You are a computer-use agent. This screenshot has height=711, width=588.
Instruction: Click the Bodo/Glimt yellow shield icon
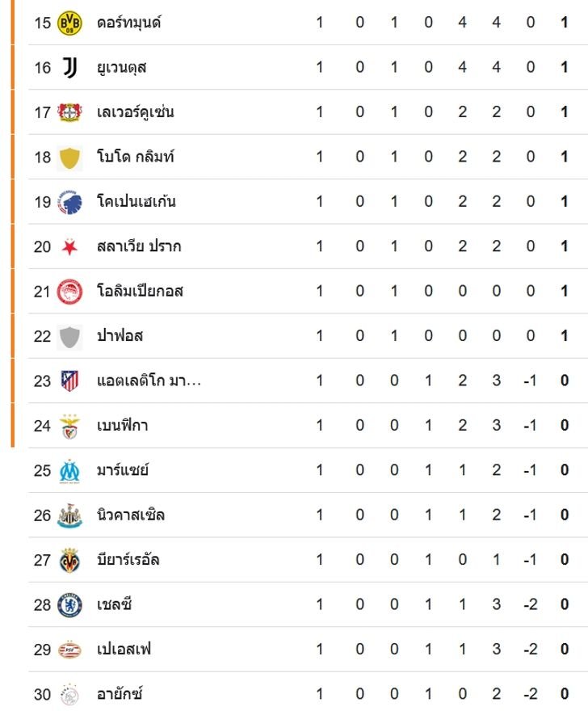point(70,158)
